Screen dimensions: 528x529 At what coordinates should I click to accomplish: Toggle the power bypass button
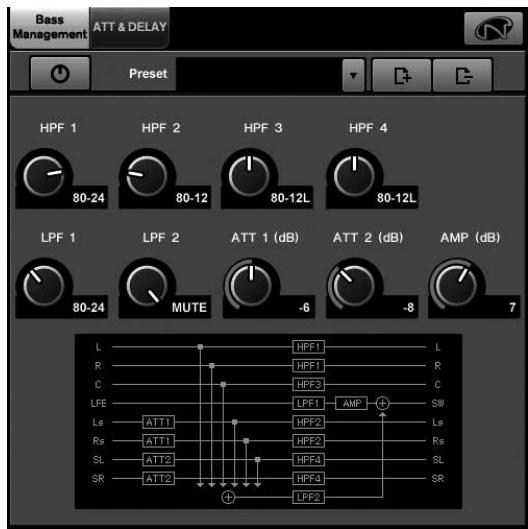point(60,73)
